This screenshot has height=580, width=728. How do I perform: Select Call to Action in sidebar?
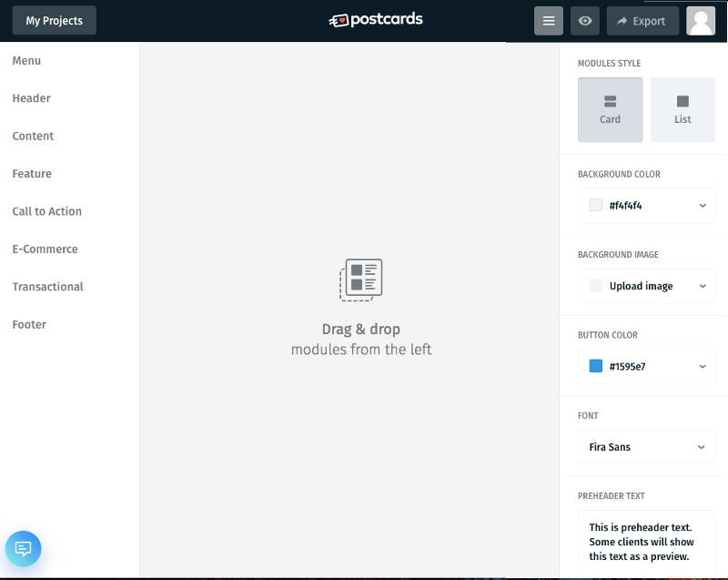(x=47, y=211)
